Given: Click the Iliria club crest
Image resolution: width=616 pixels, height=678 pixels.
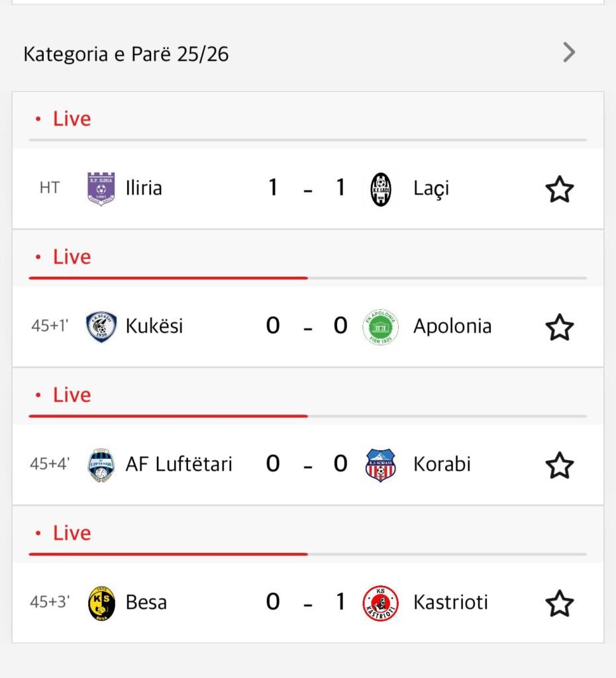Looking at the screenshot, I should click(x=101, y=189).
